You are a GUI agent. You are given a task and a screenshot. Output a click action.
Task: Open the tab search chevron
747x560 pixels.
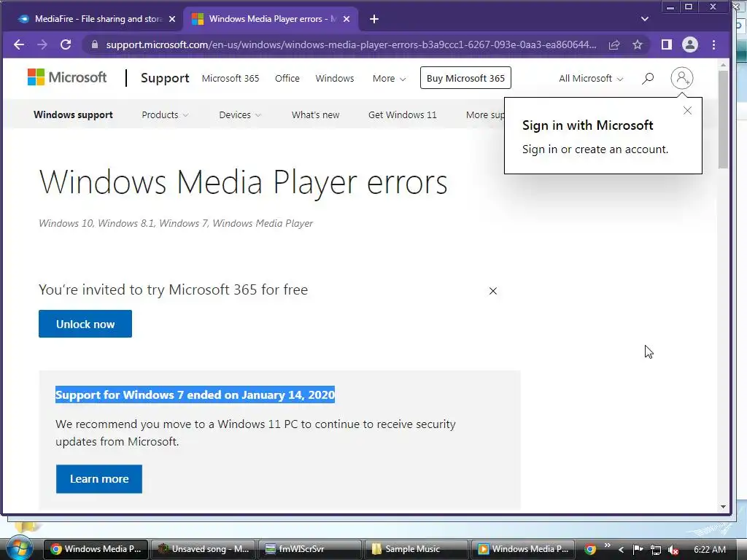tap(645, 19)
